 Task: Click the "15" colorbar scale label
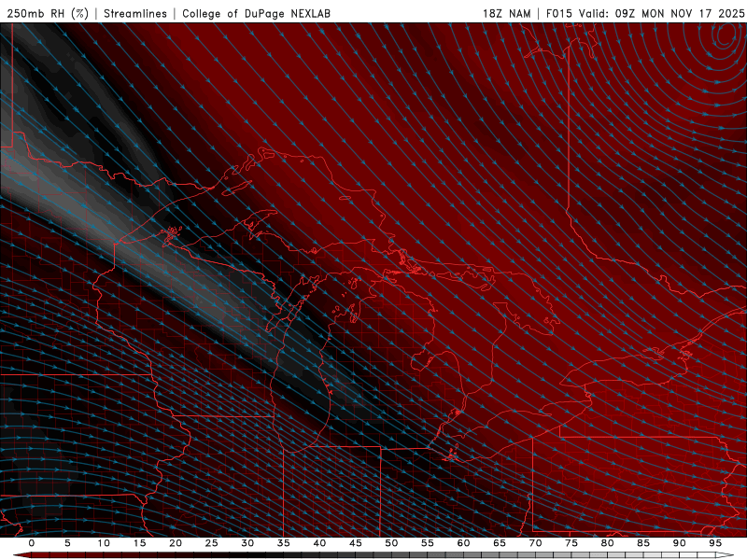pyautogui.click(x=139, y=543)
